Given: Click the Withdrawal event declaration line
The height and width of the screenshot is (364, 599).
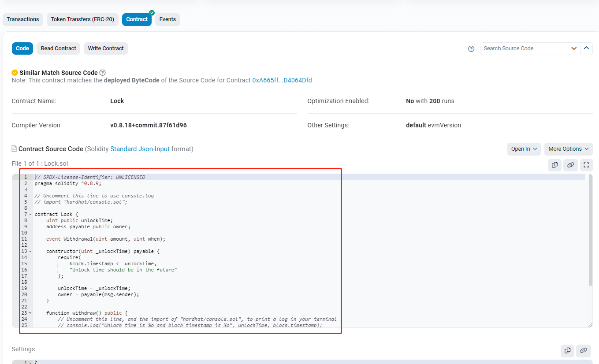Looking at the screenshot, I should [106, 239].
